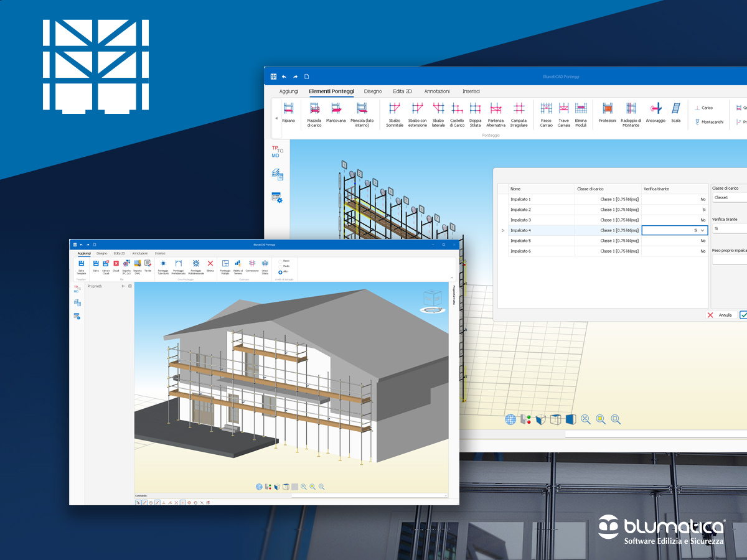Click Montacarichi option in rear ribbon
Image resolution: width=747 pixels, height=560 pixels.
pos(709,122)
